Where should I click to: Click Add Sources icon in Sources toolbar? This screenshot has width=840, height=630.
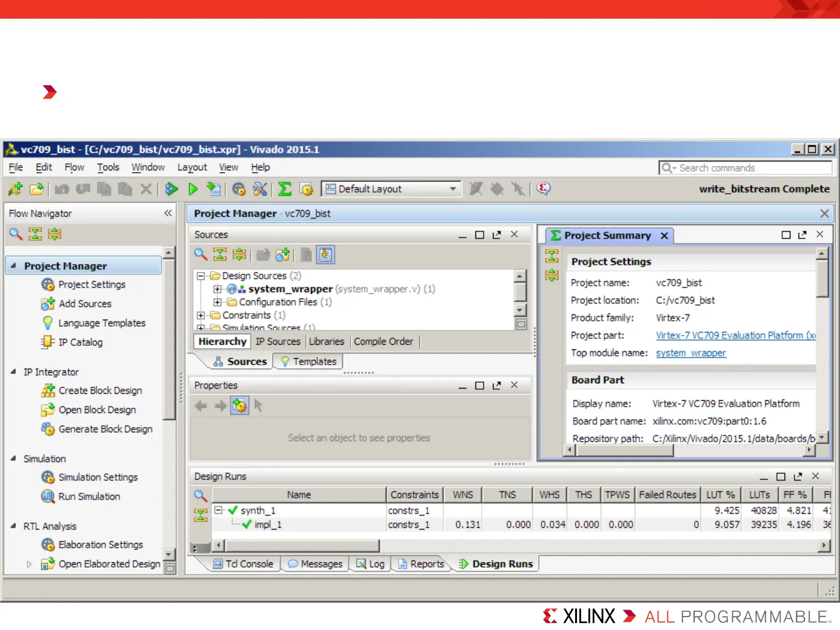[x=283, y=254]
